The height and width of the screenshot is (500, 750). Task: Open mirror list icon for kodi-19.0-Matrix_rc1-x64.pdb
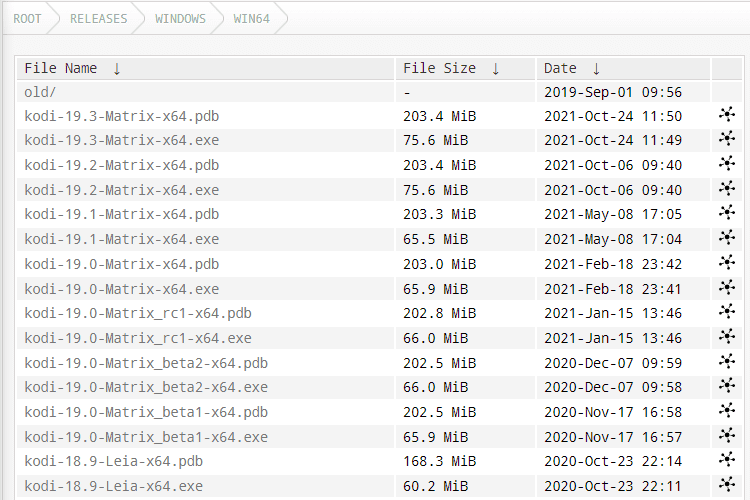[x=727, y=311]
